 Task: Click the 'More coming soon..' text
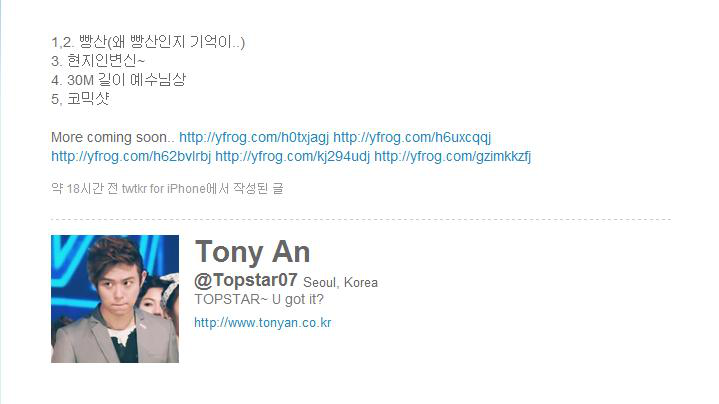(113, 137)
